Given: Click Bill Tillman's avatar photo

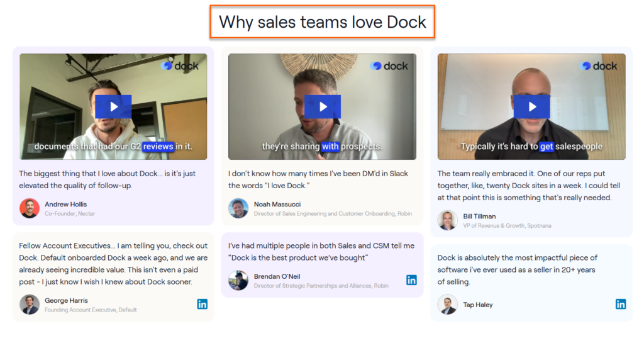Looking at the screenshot, I should tap(448, 220).
